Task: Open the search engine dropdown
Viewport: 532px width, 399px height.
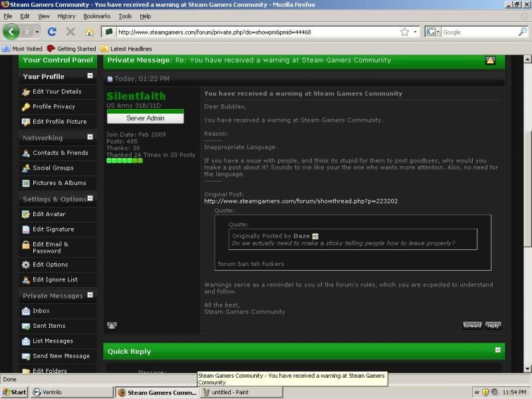Action: pyautogui.click(x=438, y=32)
